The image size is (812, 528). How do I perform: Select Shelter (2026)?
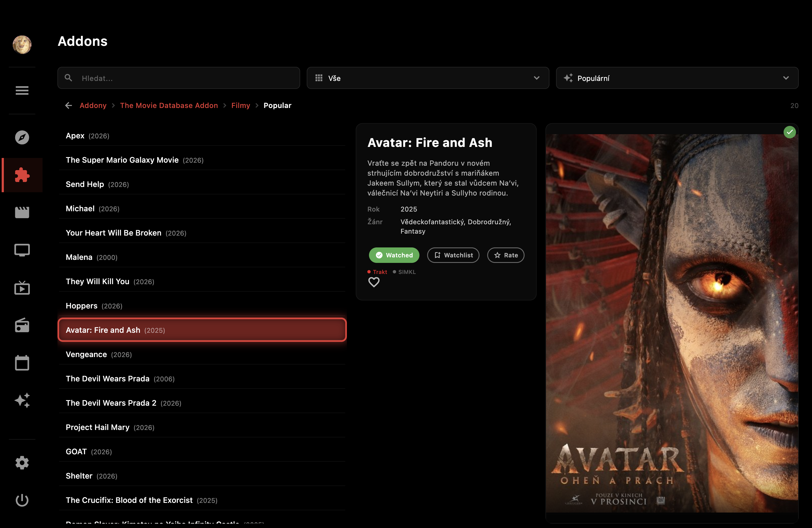[202, 476]
